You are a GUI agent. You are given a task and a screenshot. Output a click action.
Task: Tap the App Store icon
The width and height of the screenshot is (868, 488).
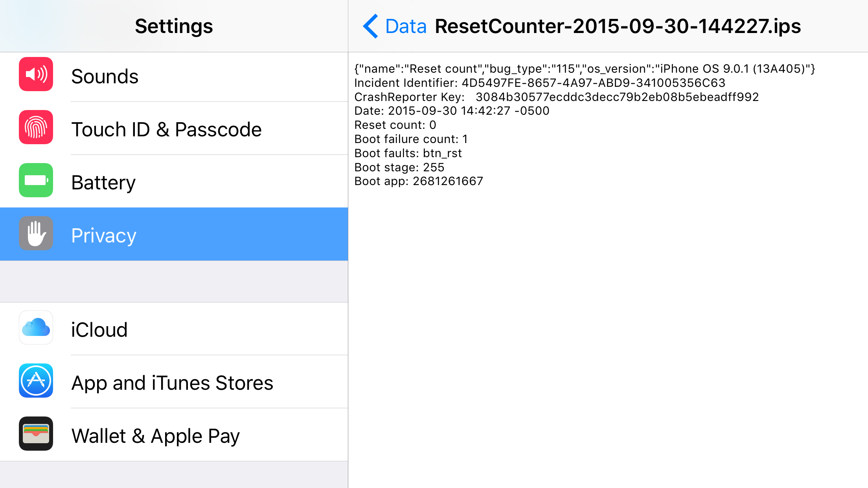click(36, 381)
